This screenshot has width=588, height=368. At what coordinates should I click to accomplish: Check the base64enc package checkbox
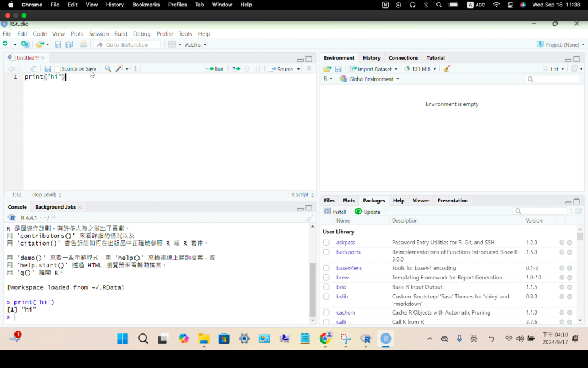[326, 268]
